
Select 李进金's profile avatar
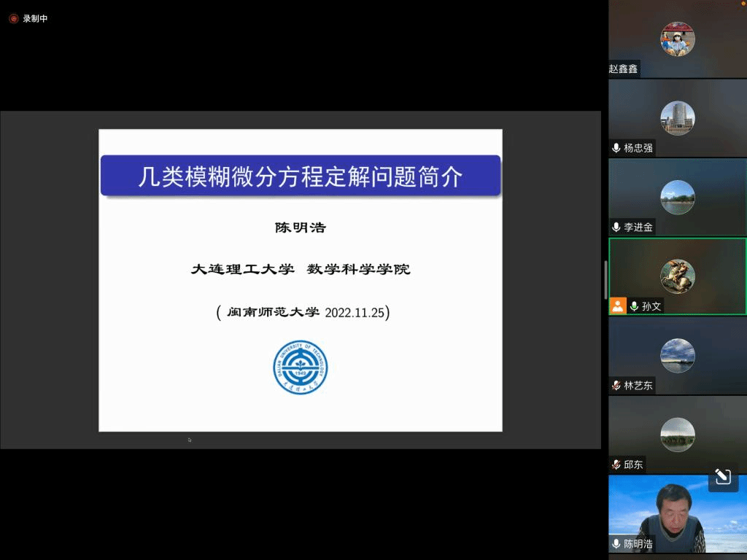click(x=677, y=197)
